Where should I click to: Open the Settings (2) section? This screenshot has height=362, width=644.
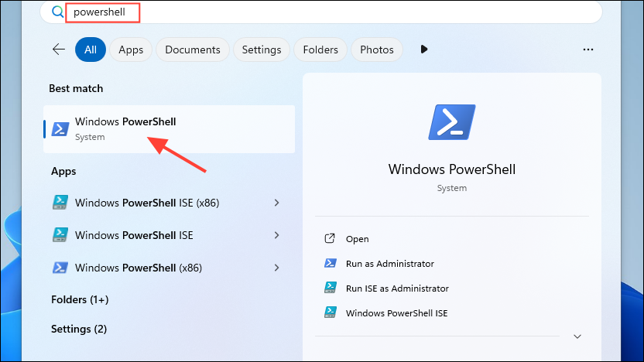pyautogui.click(x=79, y=330)
